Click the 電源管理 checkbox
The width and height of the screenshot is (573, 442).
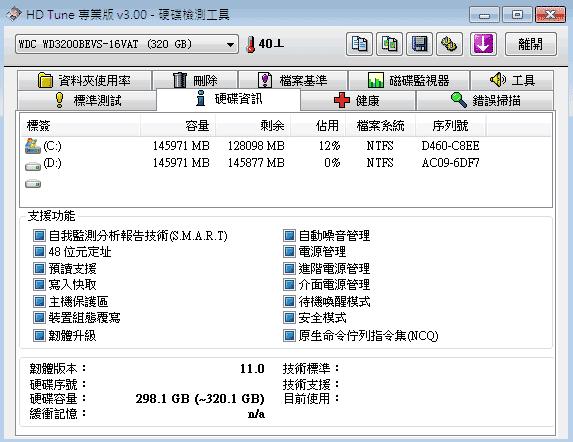pyautogui.click(x=289, y=252)
